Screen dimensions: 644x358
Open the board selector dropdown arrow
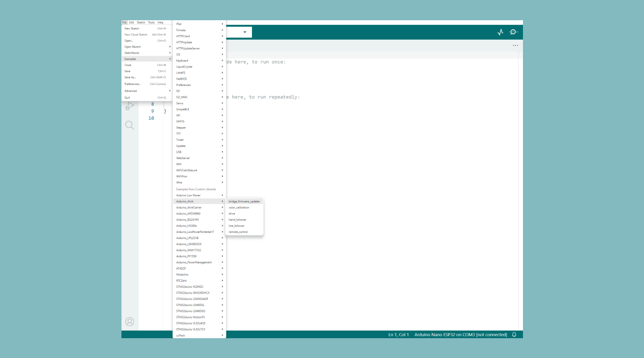245,32
